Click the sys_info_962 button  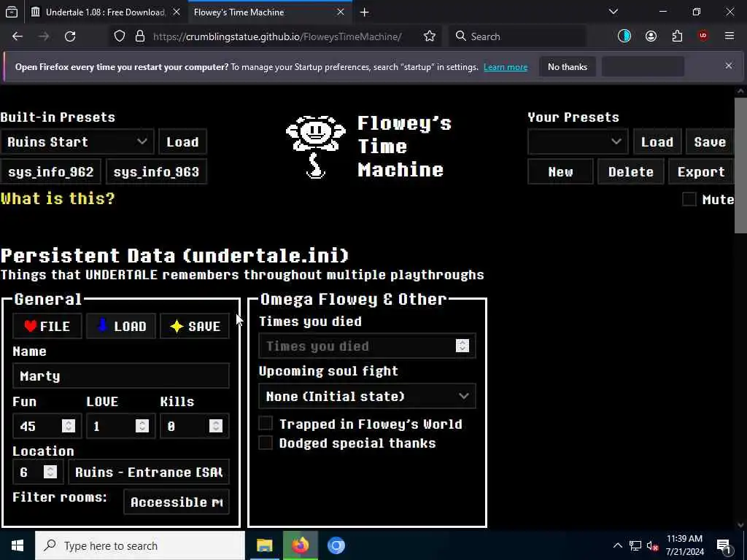[x=50, y=172]
